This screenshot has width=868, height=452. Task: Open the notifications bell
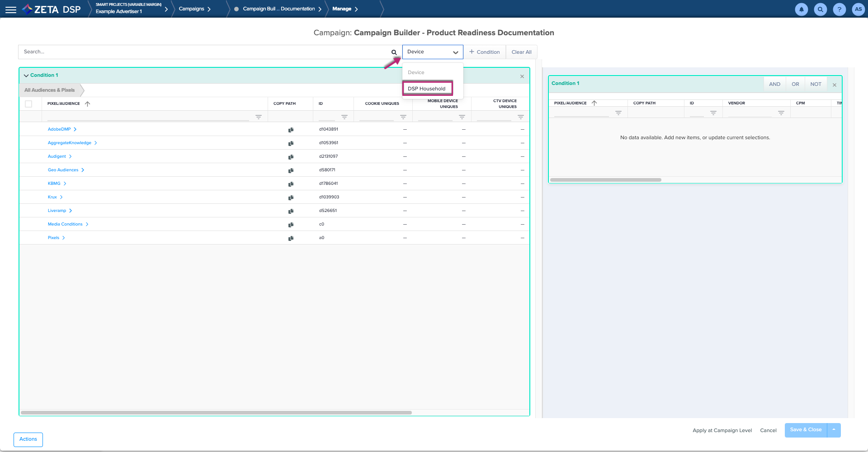point(801,9)
